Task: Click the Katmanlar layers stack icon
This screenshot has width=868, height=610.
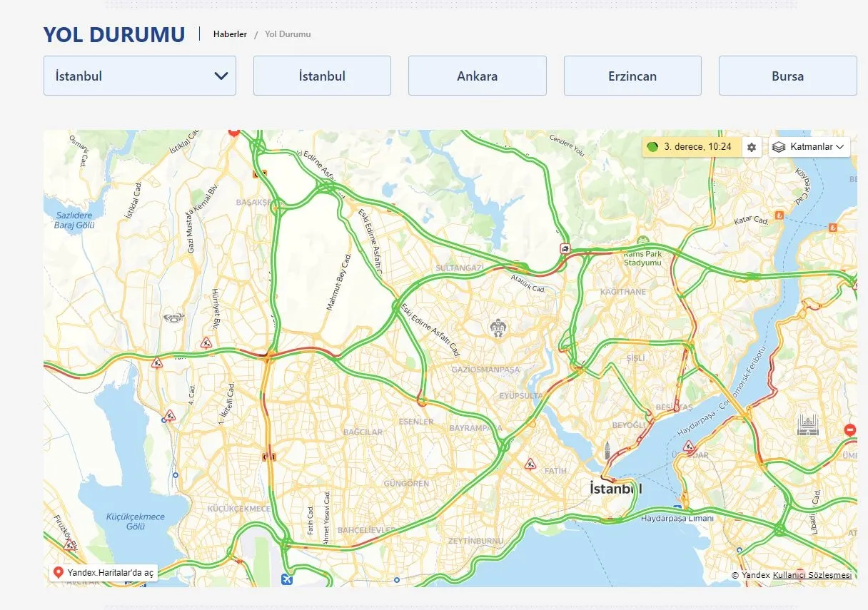Action: pyautogui.click(x=778, y=147)
